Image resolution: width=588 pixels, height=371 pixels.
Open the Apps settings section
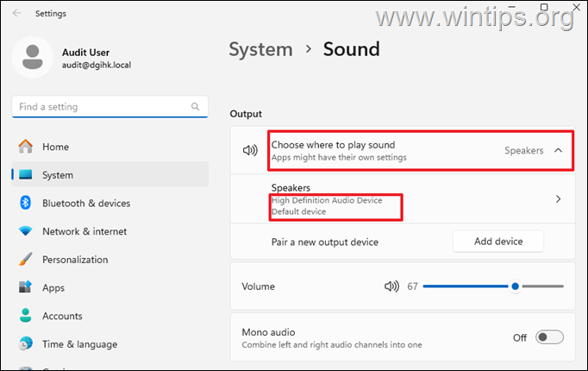(x=53, y=287)
